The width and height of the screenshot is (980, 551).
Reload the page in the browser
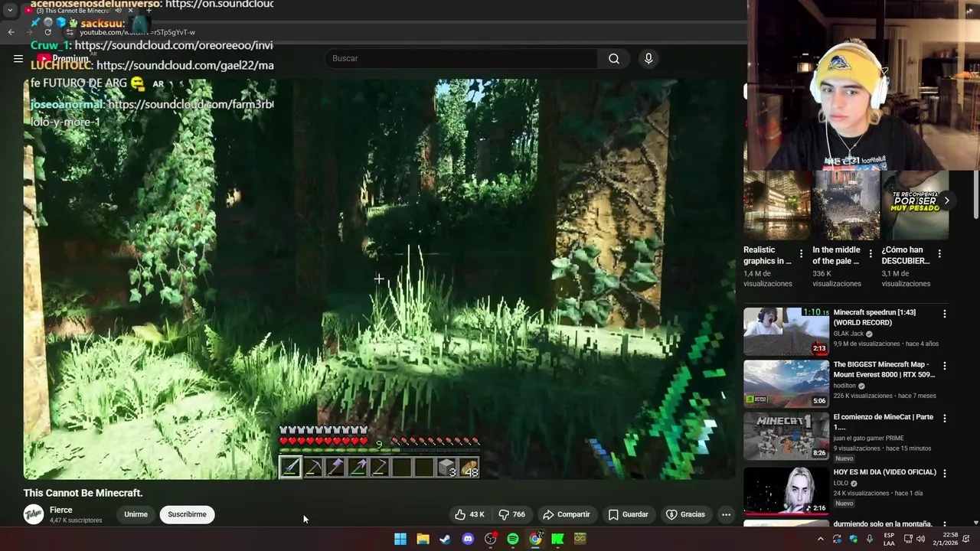48,32
